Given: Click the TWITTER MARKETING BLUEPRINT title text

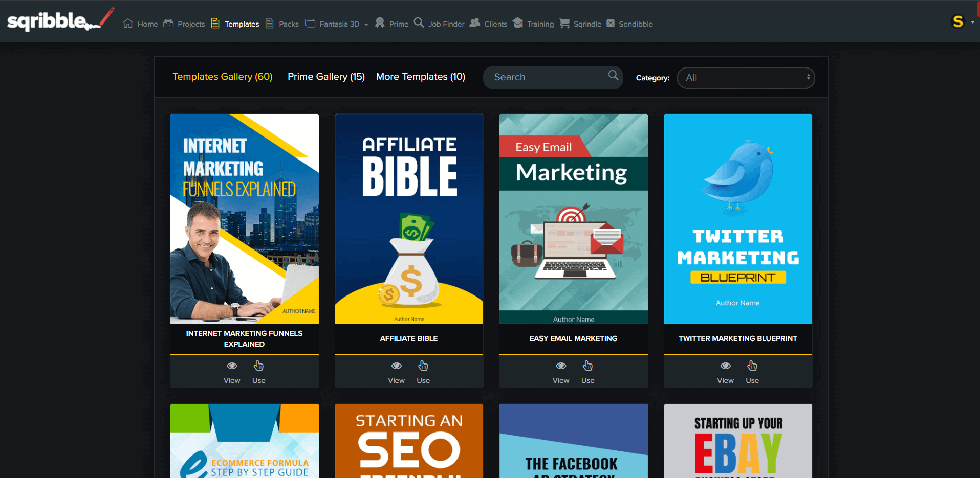Looking at the screenshot, I should tap(738, 338).
